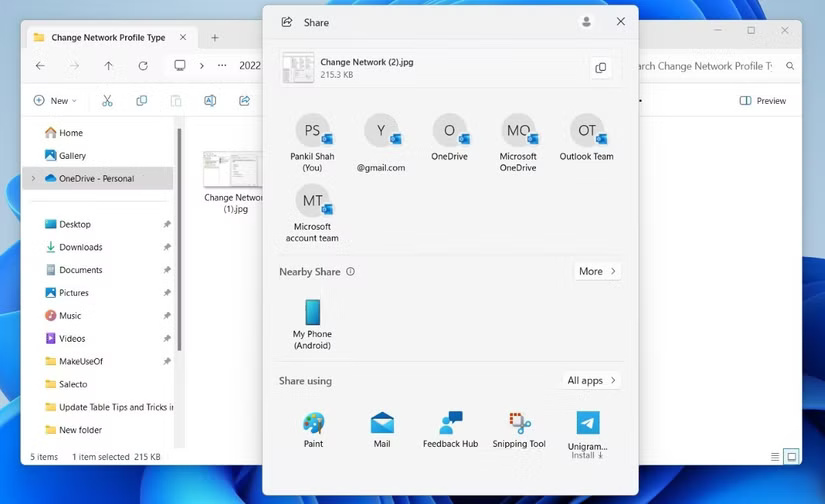Image resolution: width=825 pixels, height=504 pixels.
Task: Expand More nearby share options
Action: (597, 271)
